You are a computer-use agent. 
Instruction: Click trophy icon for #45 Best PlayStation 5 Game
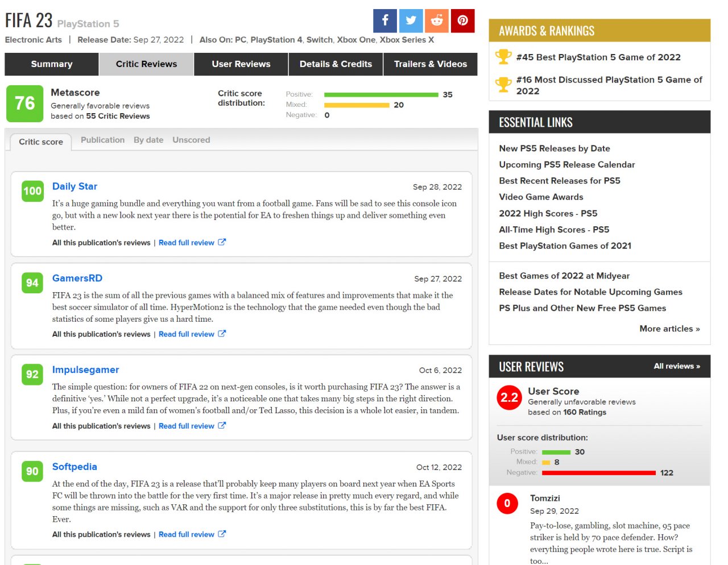[503, 57]
